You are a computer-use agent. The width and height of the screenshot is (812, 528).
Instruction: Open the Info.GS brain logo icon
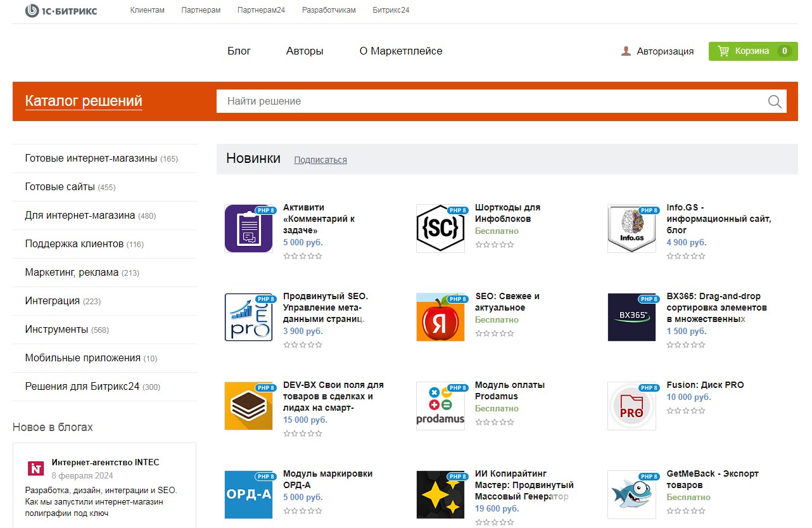(631, 228)
